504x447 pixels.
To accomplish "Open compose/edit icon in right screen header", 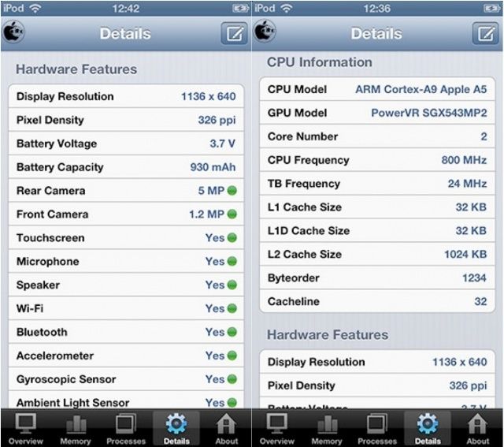I will (x=485, y=33).
